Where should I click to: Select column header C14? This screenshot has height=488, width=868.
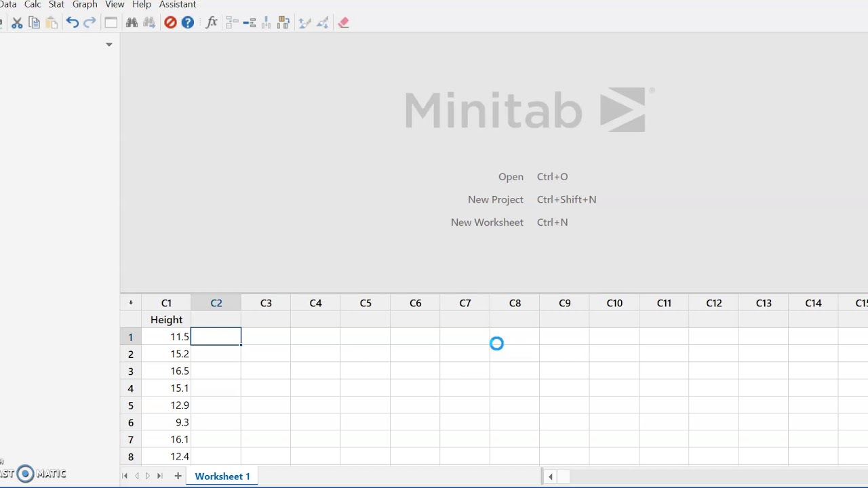pyautogui.click(x=813, y=303)
